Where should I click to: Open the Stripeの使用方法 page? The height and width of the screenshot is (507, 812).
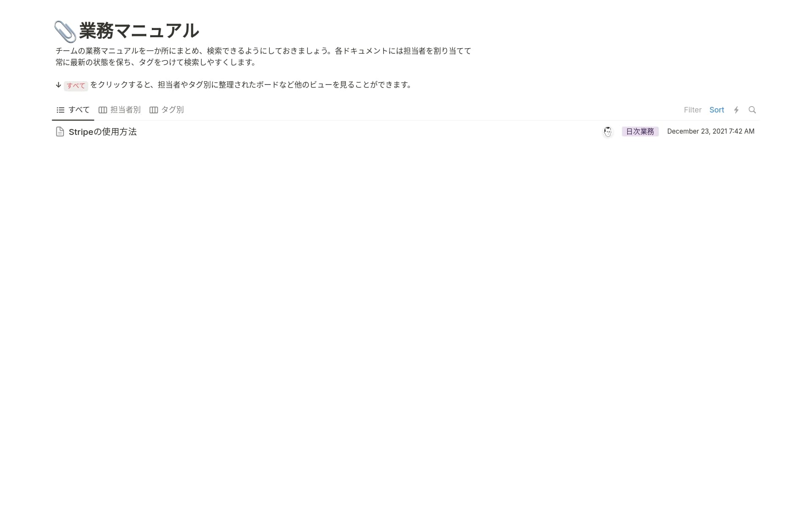click(x=103, y=132)
